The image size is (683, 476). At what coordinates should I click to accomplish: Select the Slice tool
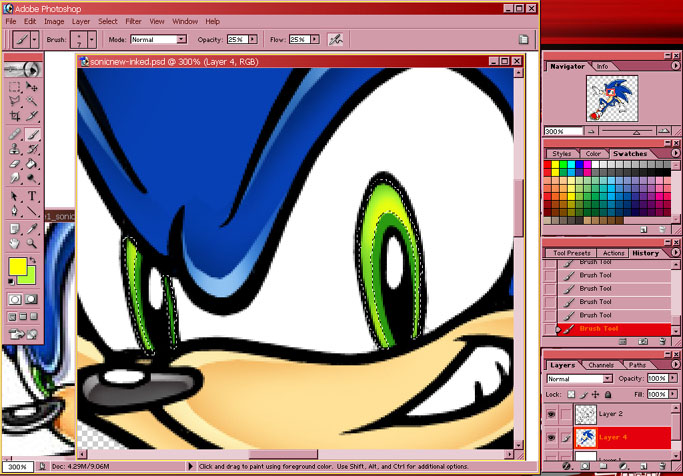coord(32,116)
